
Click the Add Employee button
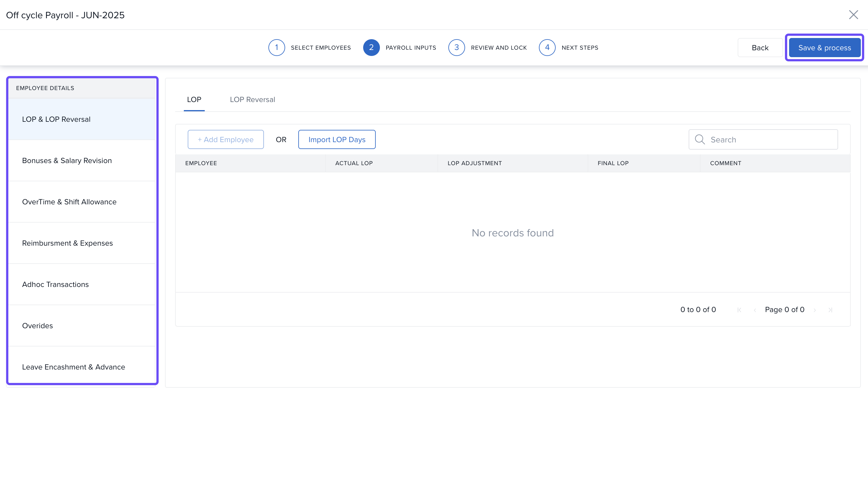pyautogui.click(x=225, y=140)
